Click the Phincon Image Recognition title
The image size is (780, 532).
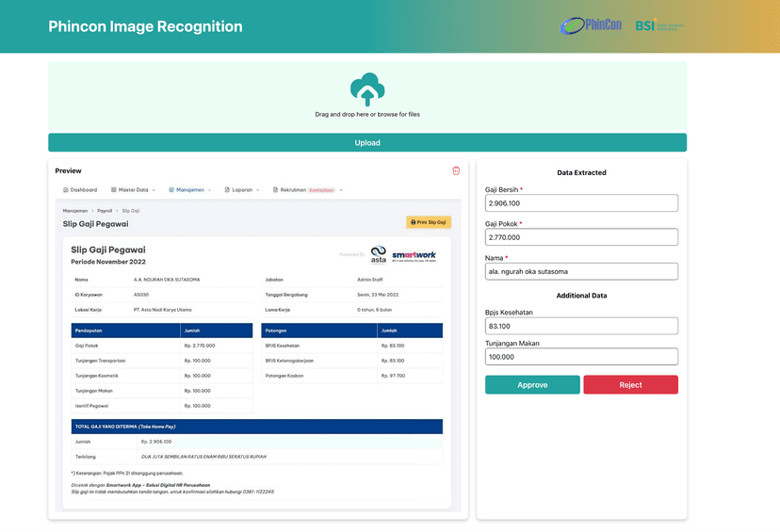(145, 26)
